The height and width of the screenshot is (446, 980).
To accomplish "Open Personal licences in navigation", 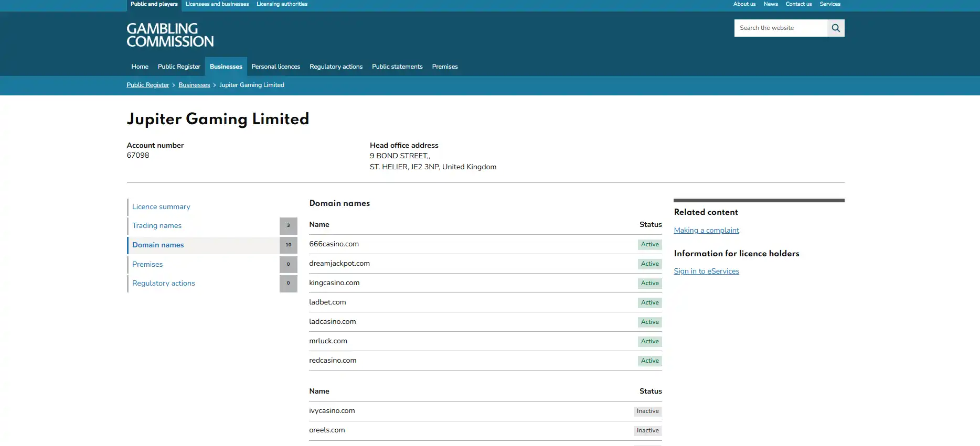I will tap(276, 67).
